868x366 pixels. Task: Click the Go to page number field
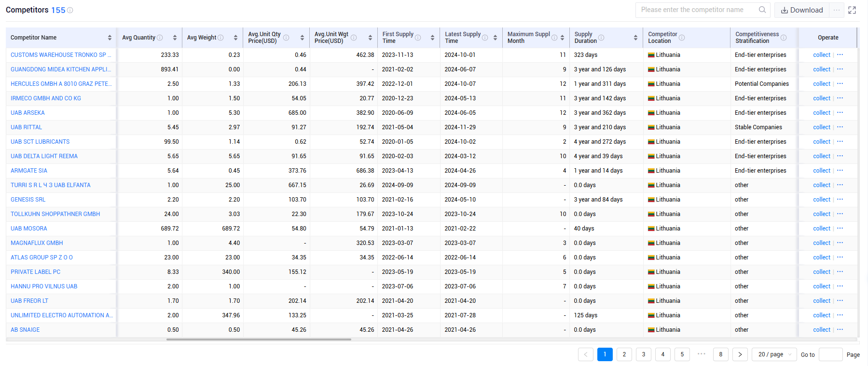point(830,354)
